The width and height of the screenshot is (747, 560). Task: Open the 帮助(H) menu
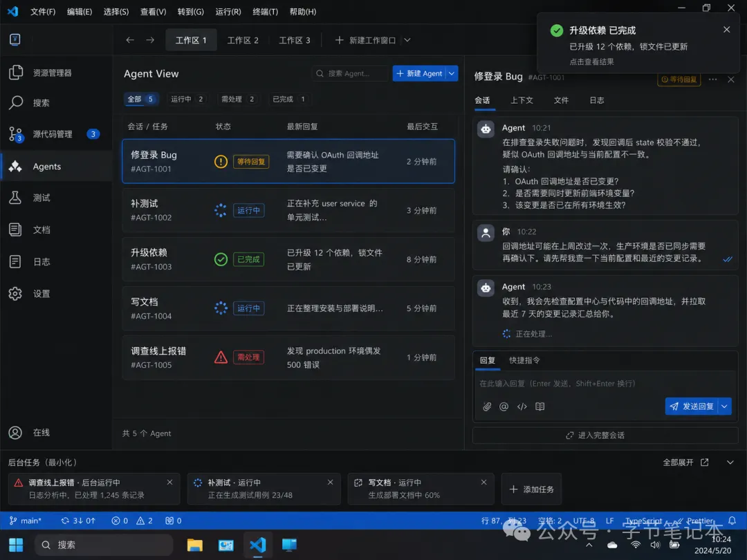303,12
